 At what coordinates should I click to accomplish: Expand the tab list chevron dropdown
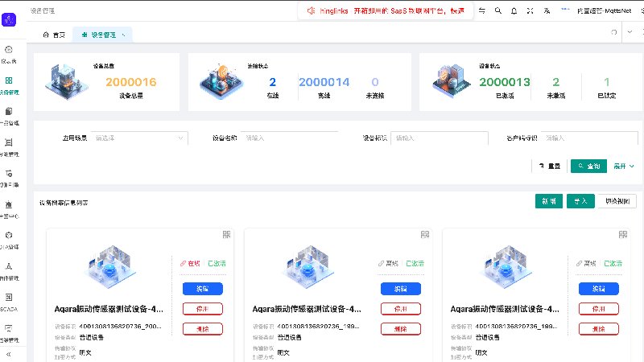[630, 32]
